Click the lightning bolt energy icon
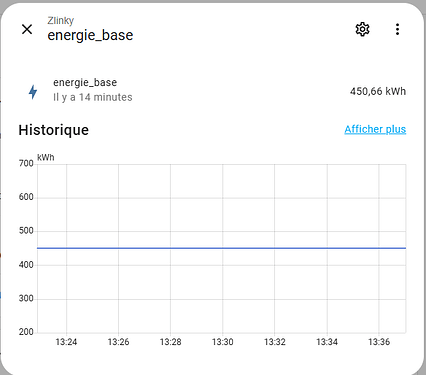This screenshot has width=426, height=375. [33, 92]
